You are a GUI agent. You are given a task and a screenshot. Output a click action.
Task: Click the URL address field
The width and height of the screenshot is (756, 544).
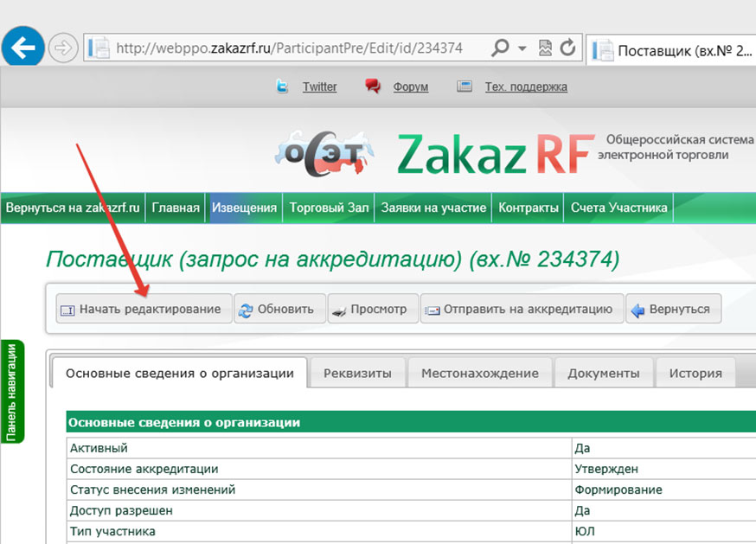tap(289, 48)
